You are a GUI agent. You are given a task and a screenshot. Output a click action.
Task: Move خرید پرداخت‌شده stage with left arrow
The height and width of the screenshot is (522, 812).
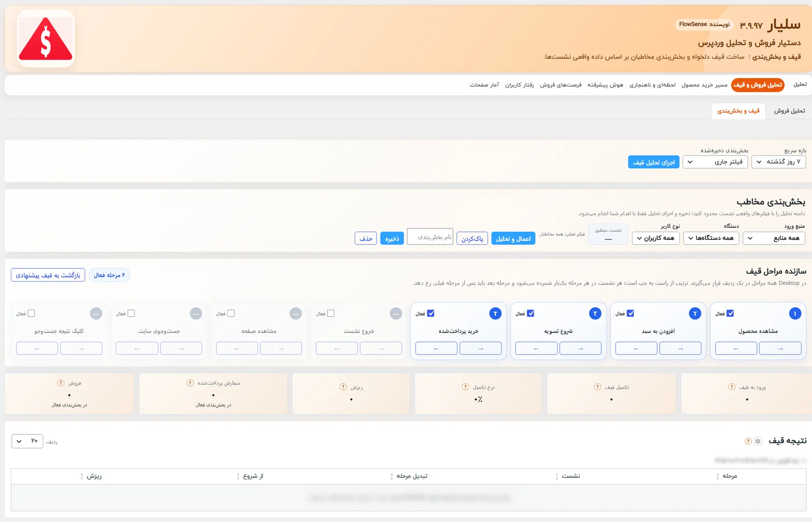coord(436,348)
